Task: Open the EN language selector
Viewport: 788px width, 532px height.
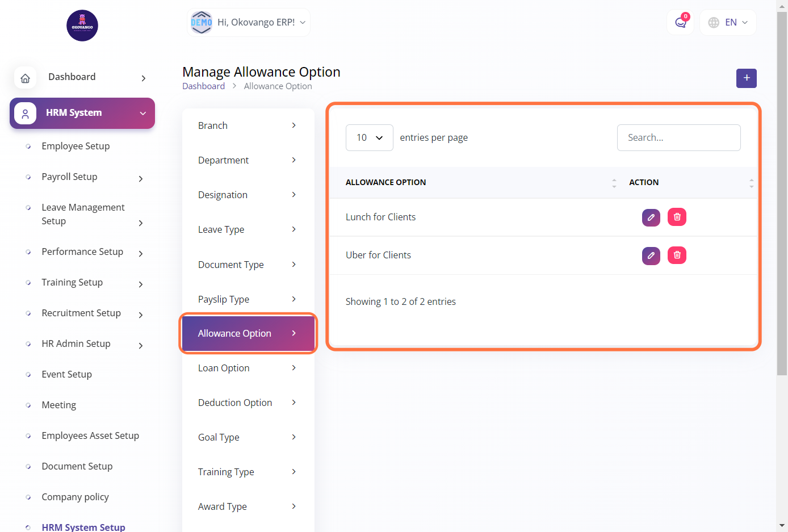Action: pos(728,23)
